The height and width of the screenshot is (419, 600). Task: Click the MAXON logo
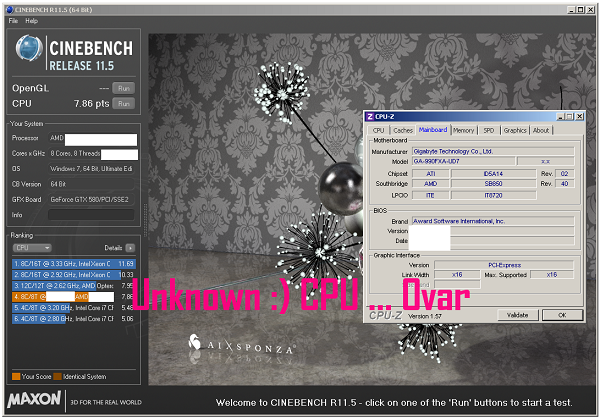34,399
